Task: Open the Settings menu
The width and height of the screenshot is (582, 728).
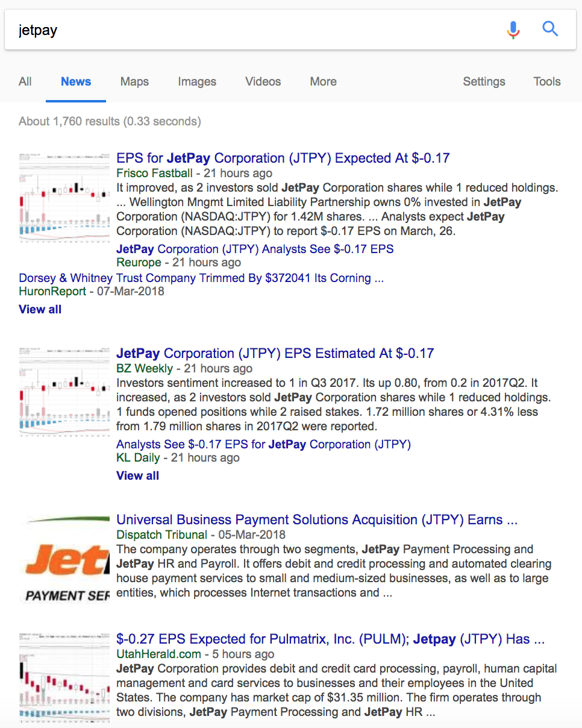Action: click(484, 81)
